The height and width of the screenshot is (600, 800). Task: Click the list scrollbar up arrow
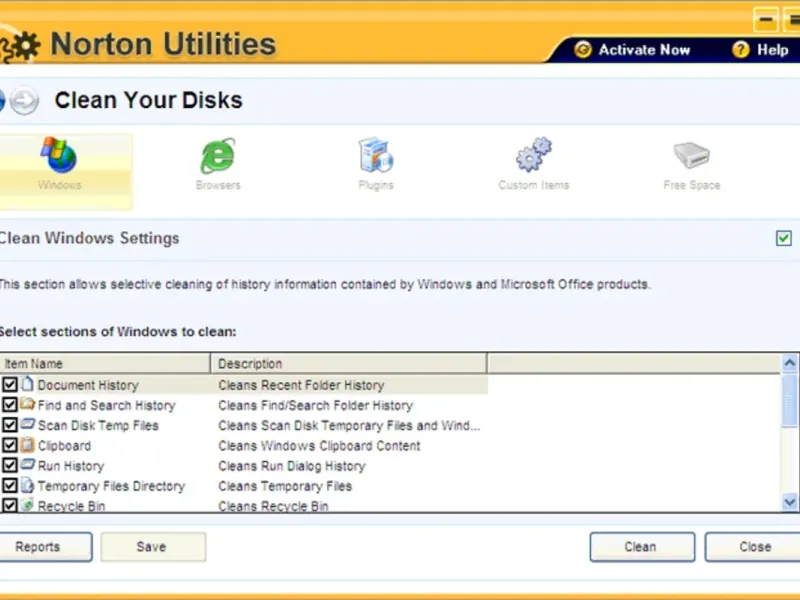789,363
